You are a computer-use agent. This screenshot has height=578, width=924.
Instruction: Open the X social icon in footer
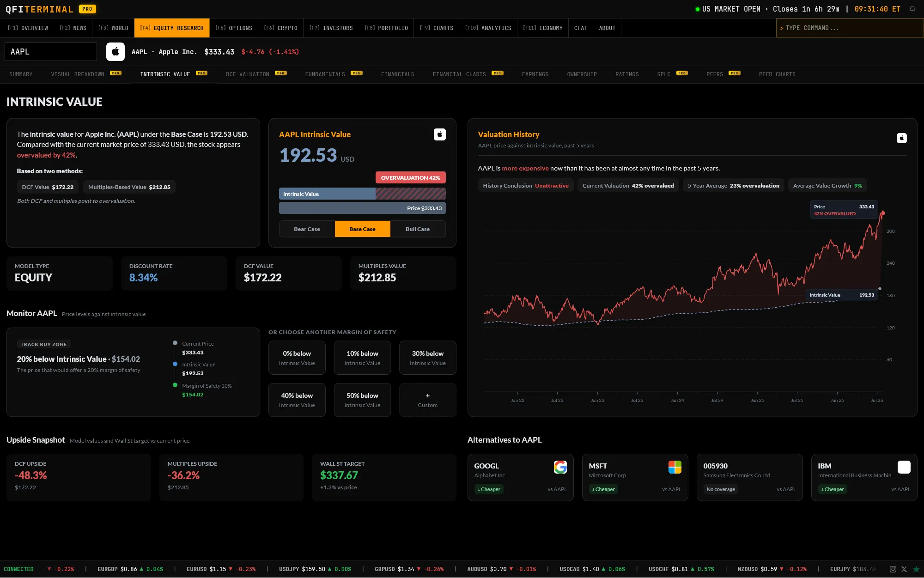904,569
